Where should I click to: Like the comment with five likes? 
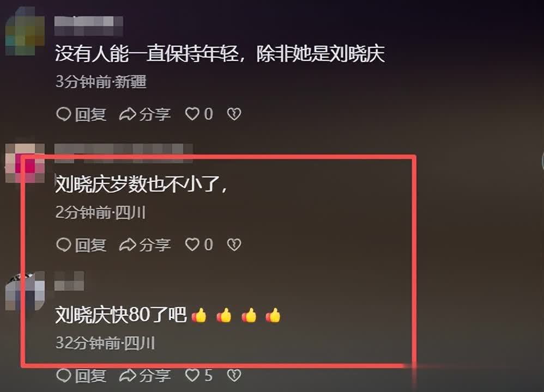pyautogui.click(x=199, y=375)
